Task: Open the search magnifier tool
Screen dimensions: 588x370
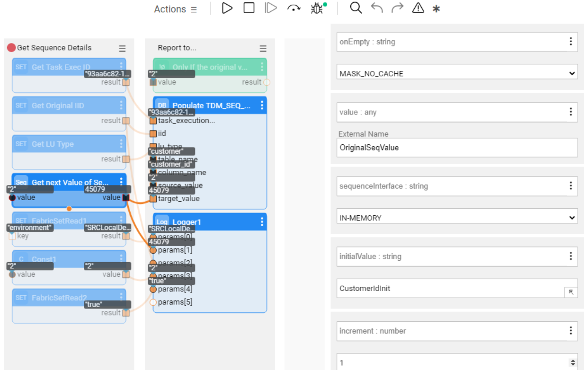Action: tap(356, 8)
